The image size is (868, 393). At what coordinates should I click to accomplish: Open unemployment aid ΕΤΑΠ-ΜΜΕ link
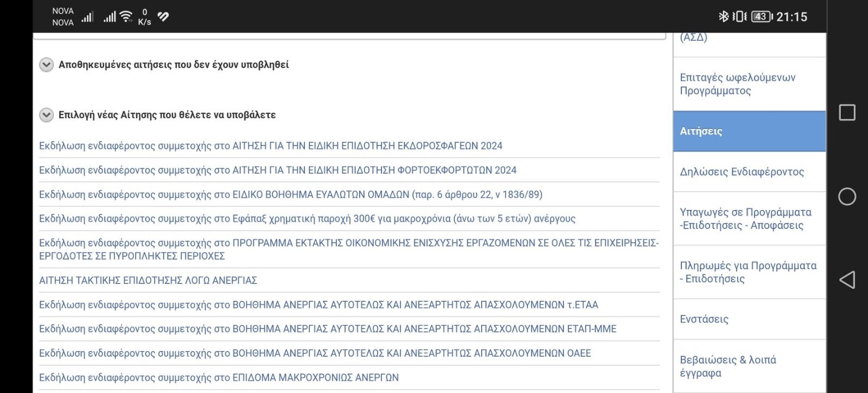click(x=328, y=328)
